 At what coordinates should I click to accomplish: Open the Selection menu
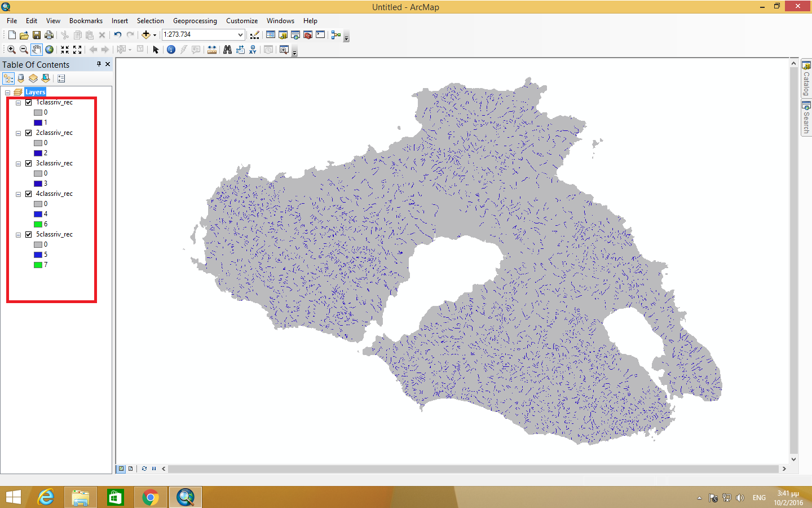click(x=150, y=21)
